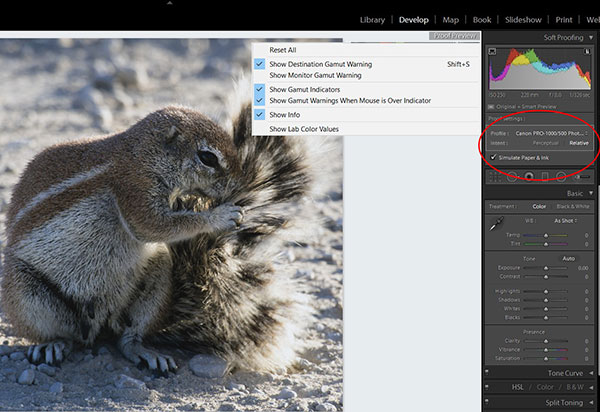Choose Reset All from the context menu

tap(283, 50)
